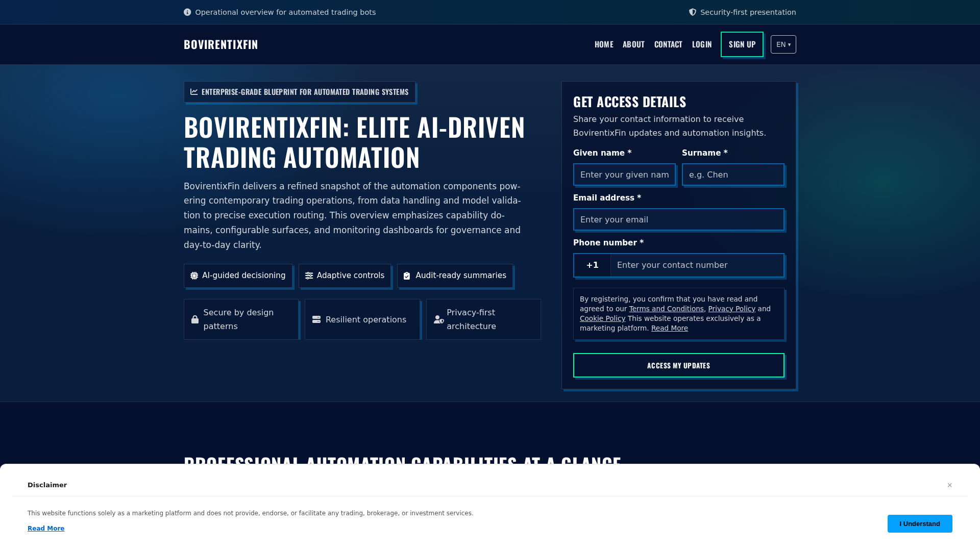Screen dimensions: 980x551
Task: Click the Sign Up button
Action: (x=742, y=44)
